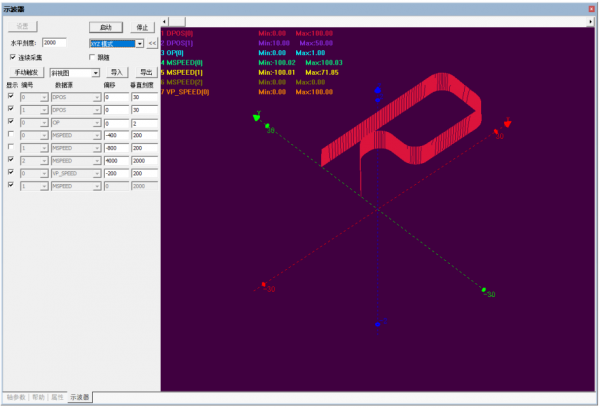Viewport: 600px width, 408px height.
Task: Switch to the 轴参数 tab
Action: (16, 398)
